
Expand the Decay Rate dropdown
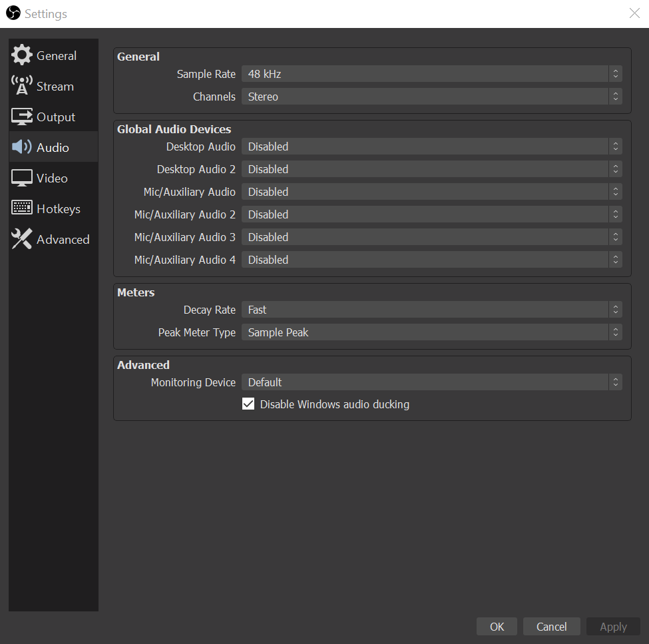431,310
